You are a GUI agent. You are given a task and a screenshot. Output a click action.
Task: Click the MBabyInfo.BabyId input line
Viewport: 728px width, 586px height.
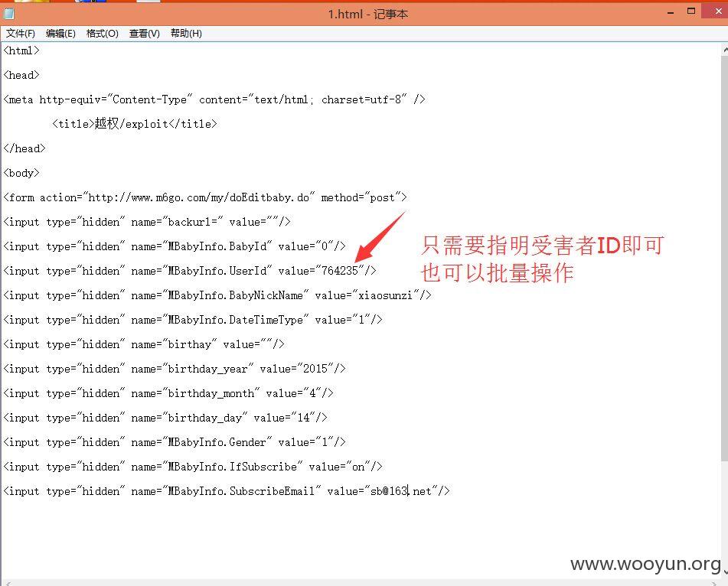coord(174,246)
